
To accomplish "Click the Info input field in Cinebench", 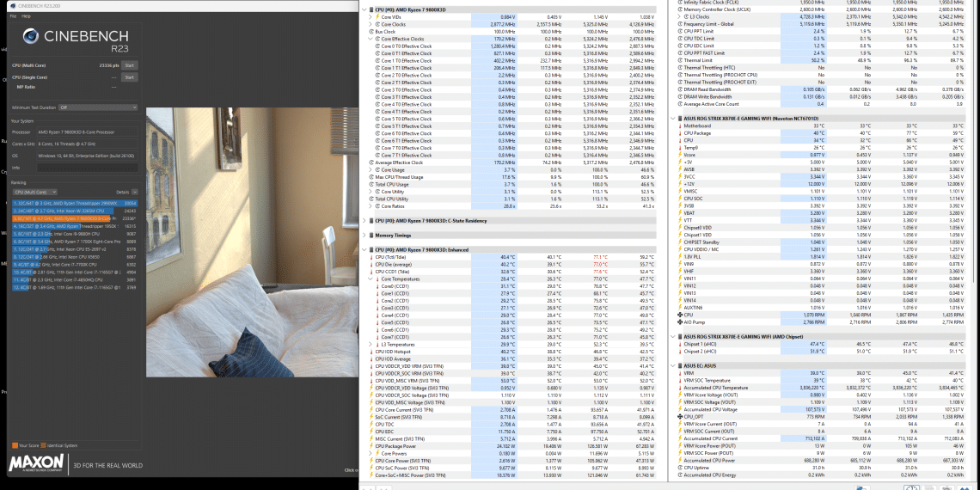I will point(88,168).
